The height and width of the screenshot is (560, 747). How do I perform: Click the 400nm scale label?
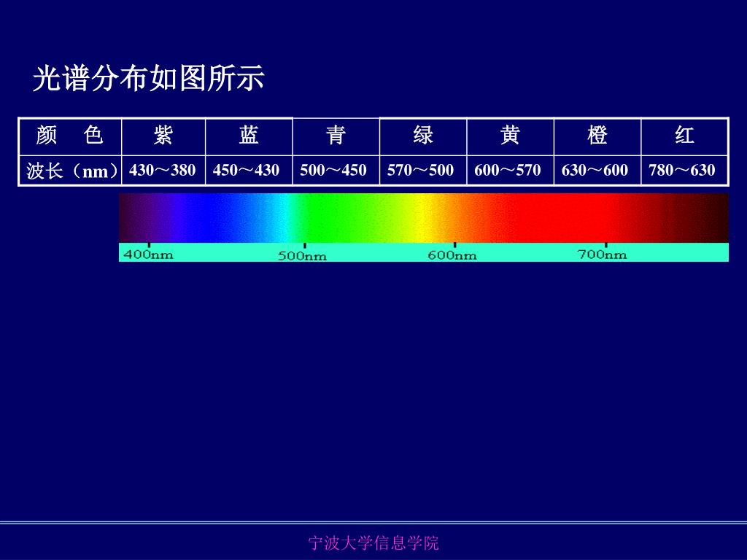(x=148, y=254)
